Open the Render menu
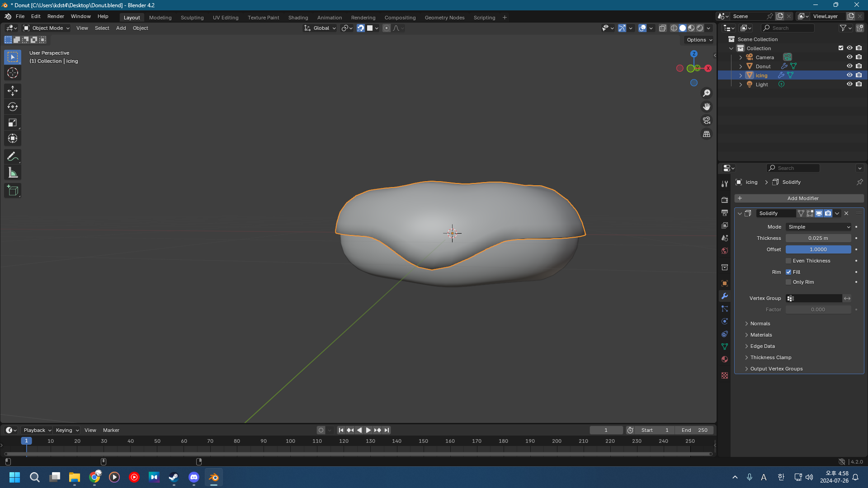This screenshot has width=868, height=488. [56, 16]
